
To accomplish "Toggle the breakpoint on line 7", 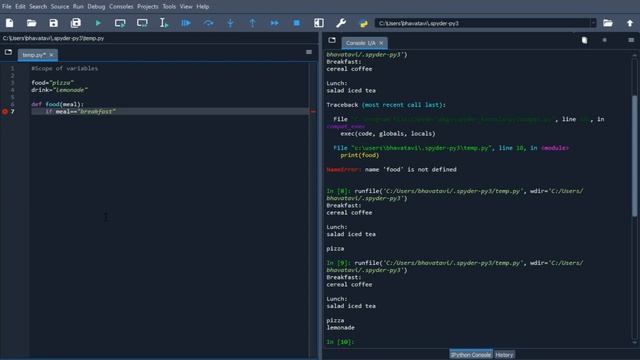I will (5, 111).
